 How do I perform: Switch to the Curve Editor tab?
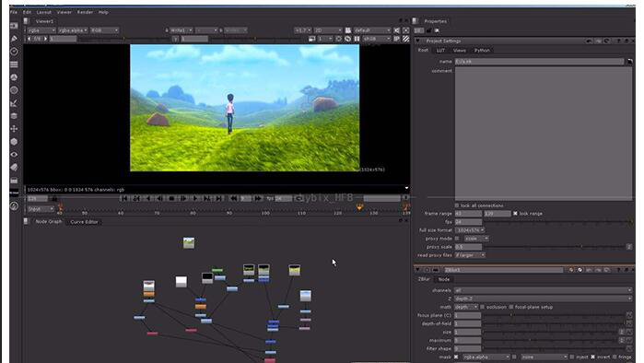(84, 222)
